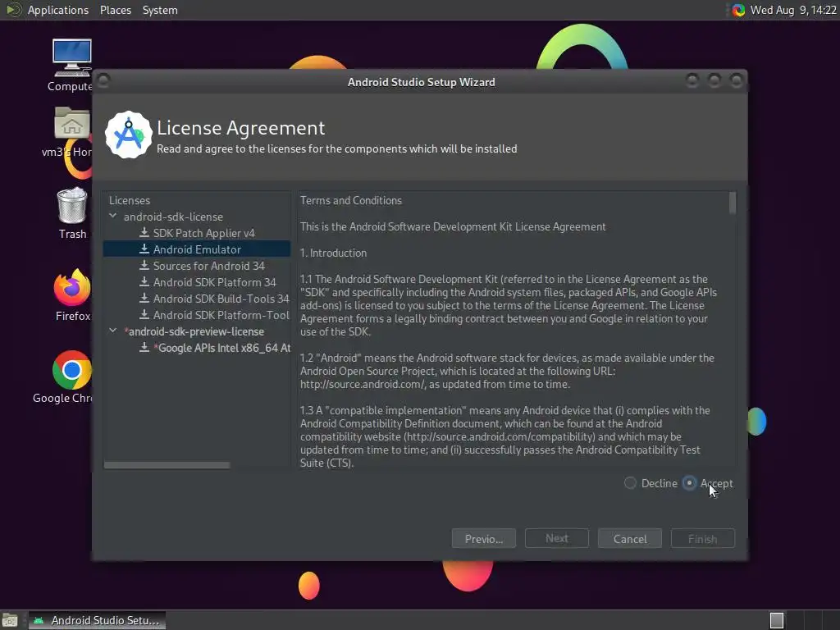Select Android Emulator entry
The image size is (840, 630).
(x=197, y=249)
